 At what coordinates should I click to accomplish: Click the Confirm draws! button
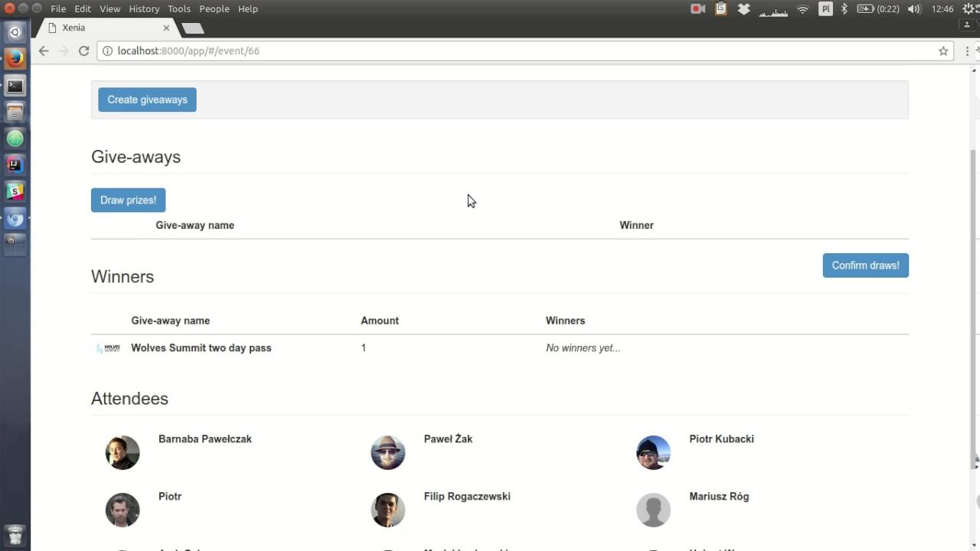[x=865, y=266]
